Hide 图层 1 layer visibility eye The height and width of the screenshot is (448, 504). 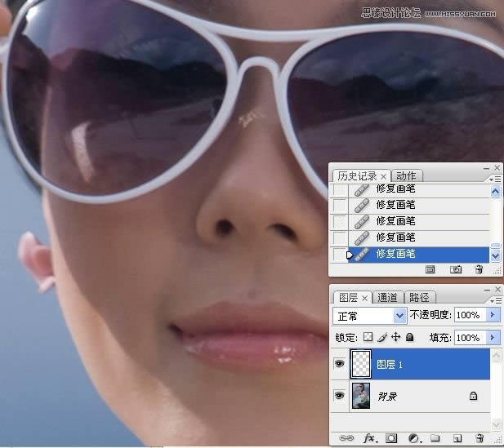pyautogui.click(x=339, y=364)
